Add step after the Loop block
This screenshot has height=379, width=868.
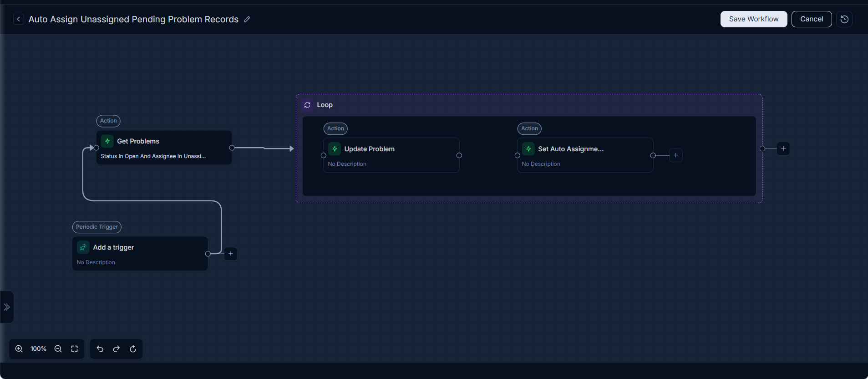coord(783,149)
